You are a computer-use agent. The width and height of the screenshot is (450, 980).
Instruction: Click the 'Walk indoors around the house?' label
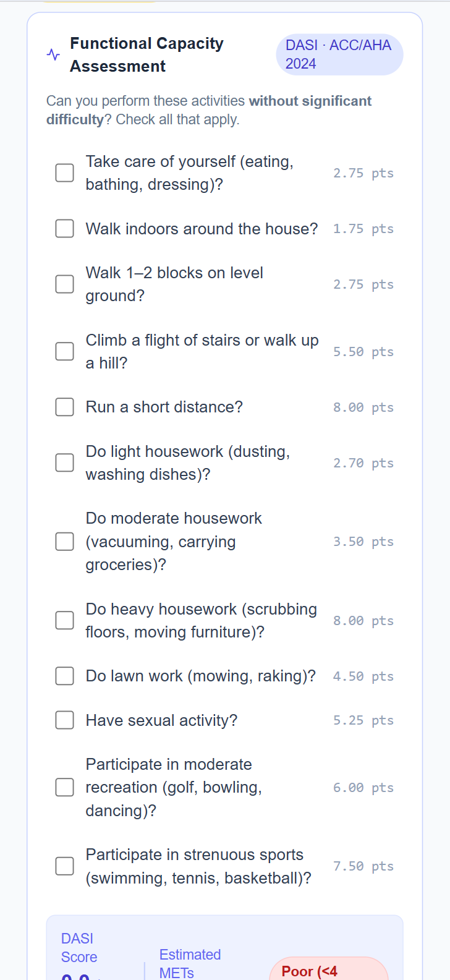[202, 229]
